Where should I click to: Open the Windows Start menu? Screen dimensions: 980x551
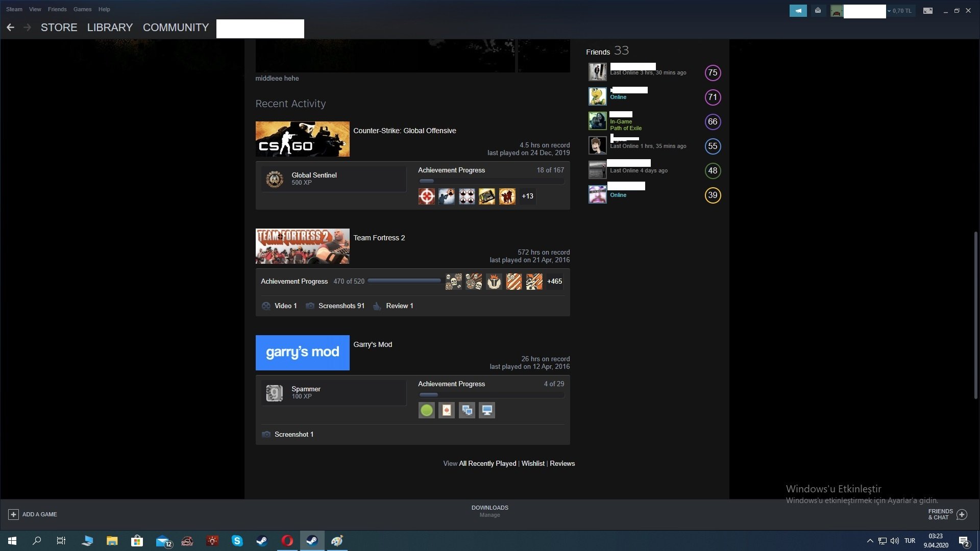12,541
